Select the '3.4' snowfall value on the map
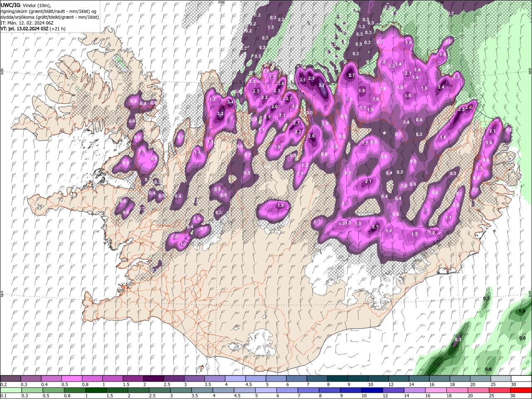 [x=230, y=101]
